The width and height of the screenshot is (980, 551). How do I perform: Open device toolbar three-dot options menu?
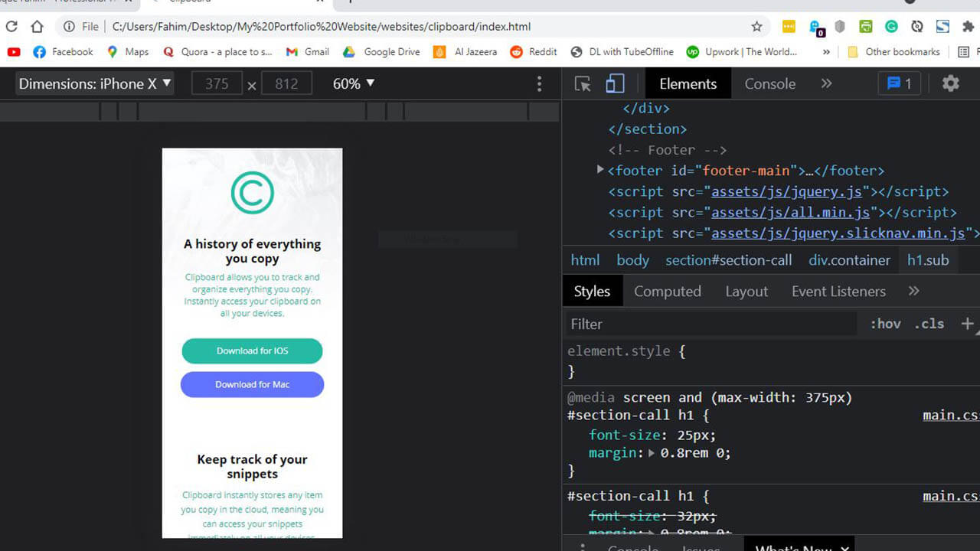coord(539,83)
